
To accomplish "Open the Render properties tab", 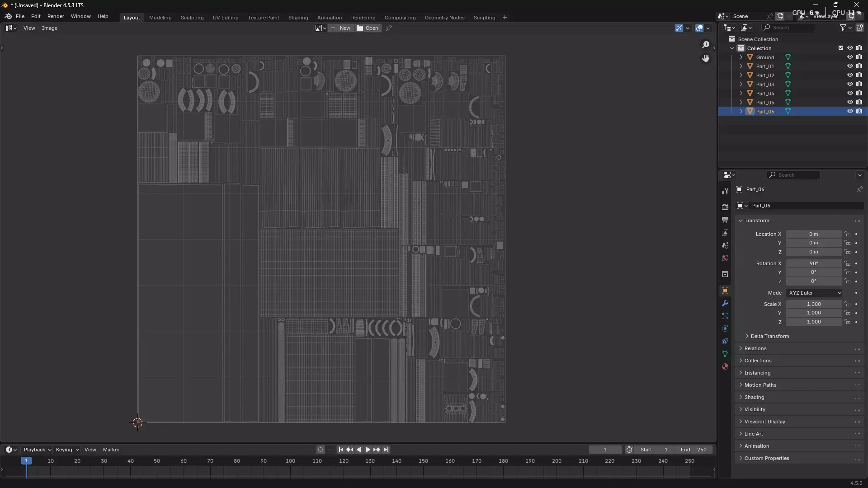I will point(725,207).
